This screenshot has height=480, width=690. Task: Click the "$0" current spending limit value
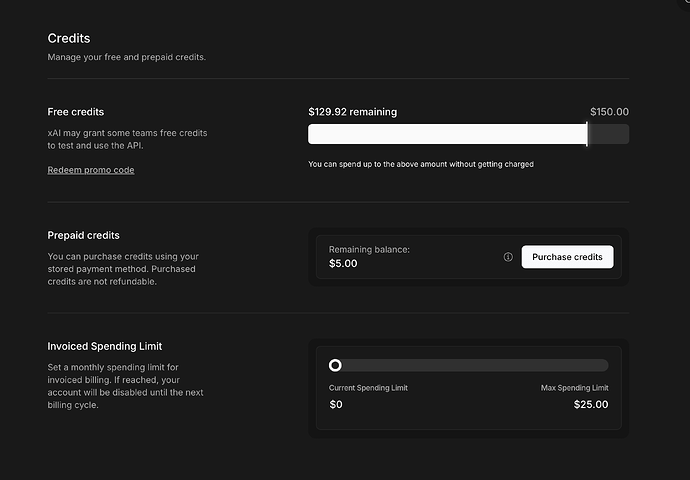[336, 404]
